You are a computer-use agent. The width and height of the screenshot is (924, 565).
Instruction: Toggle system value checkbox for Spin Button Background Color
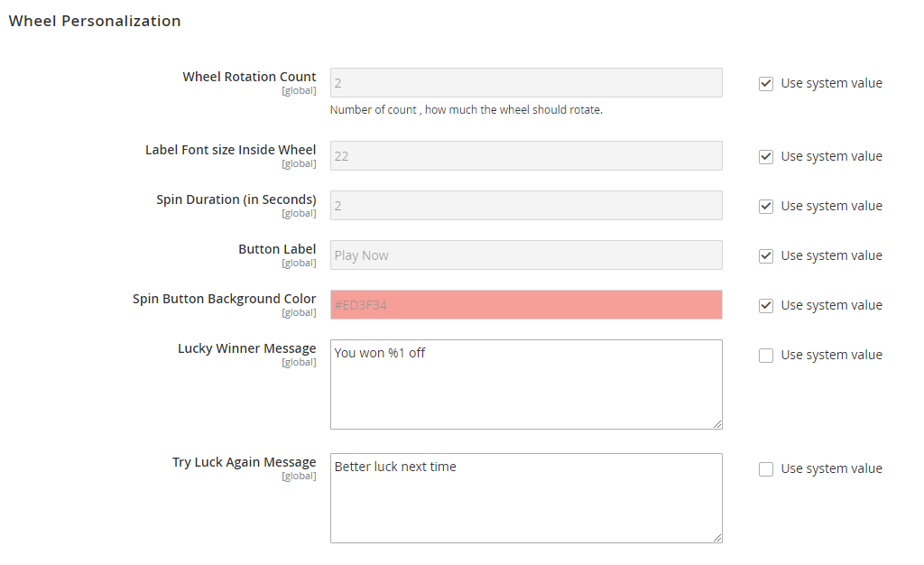point(766,306)
